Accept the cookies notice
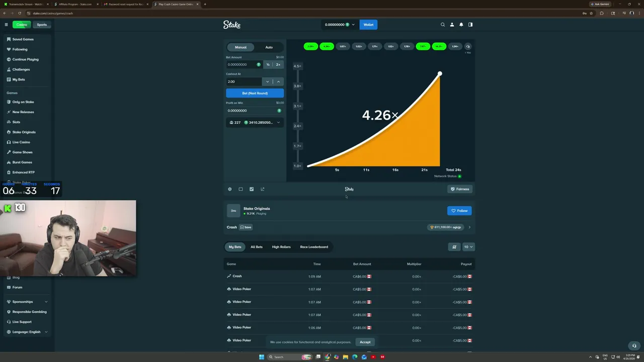 365,342
